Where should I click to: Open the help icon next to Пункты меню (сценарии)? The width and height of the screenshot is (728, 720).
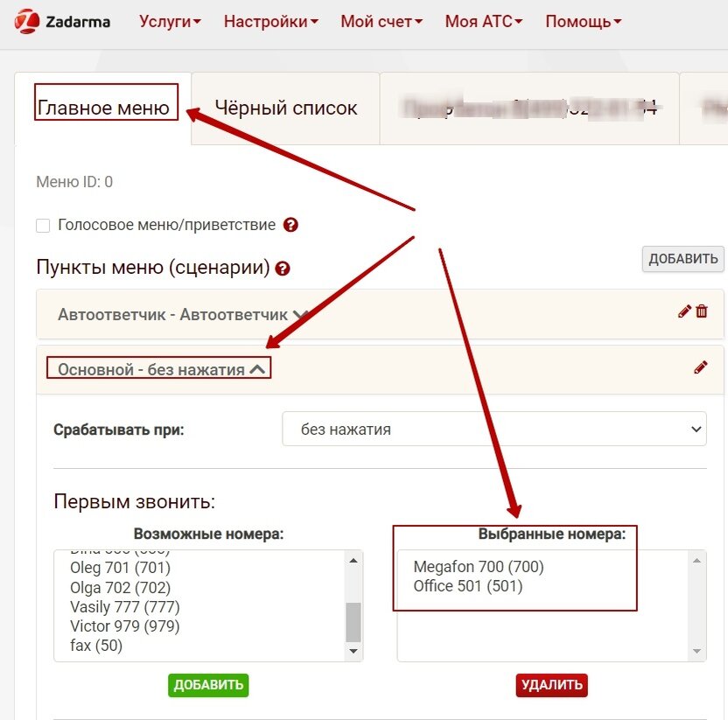click(283, 269)
